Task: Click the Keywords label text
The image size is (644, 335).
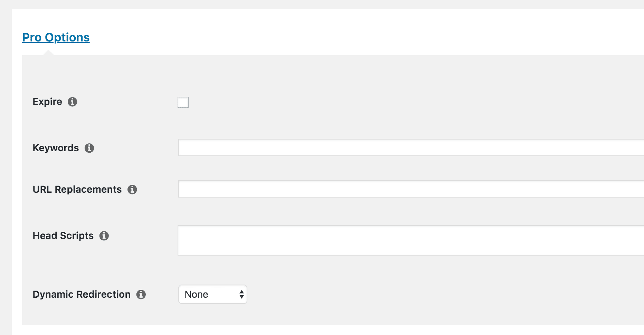Action: click(56, 148)
